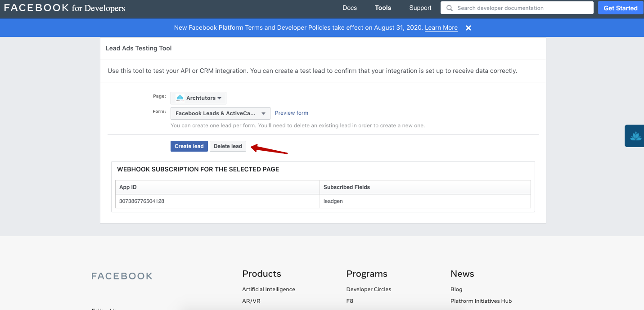Screen dimensions: 644x310
Task: Select the App ID 307386776504128 cell
Action: [217, 201]
